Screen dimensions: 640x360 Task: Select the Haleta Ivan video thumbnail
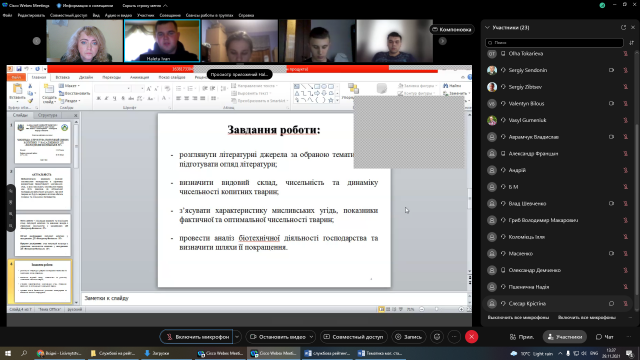(162, 41)
